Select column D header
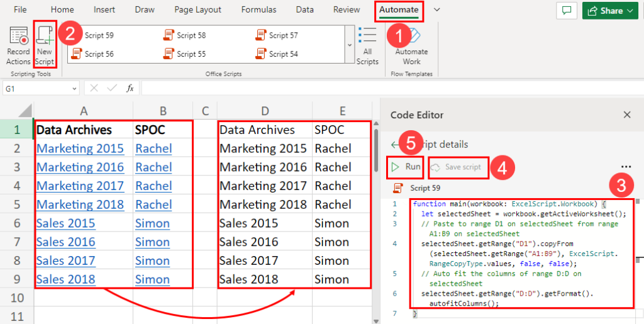 (x=265, y=111)
